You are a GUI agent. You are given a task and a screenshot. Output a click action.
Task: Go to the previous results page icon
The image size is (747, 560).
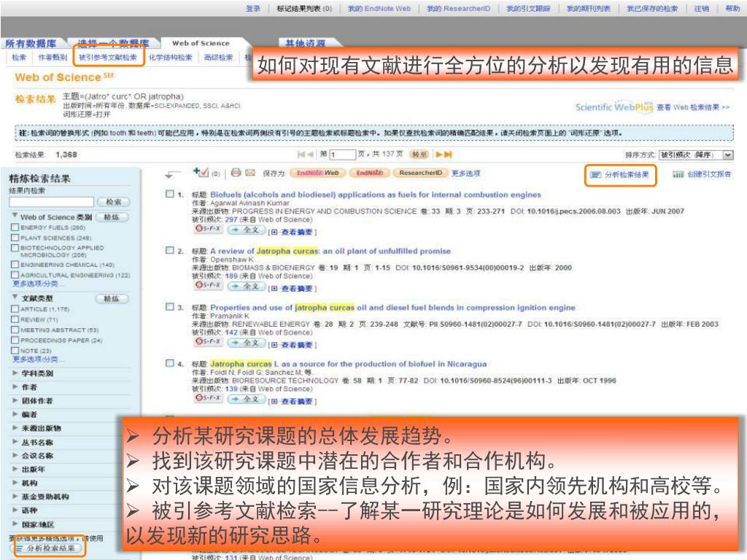(311, 155)
